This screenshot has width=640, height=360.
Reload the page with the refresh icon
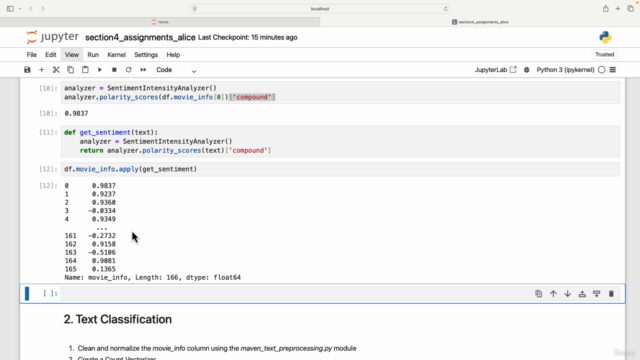(445, 9)
